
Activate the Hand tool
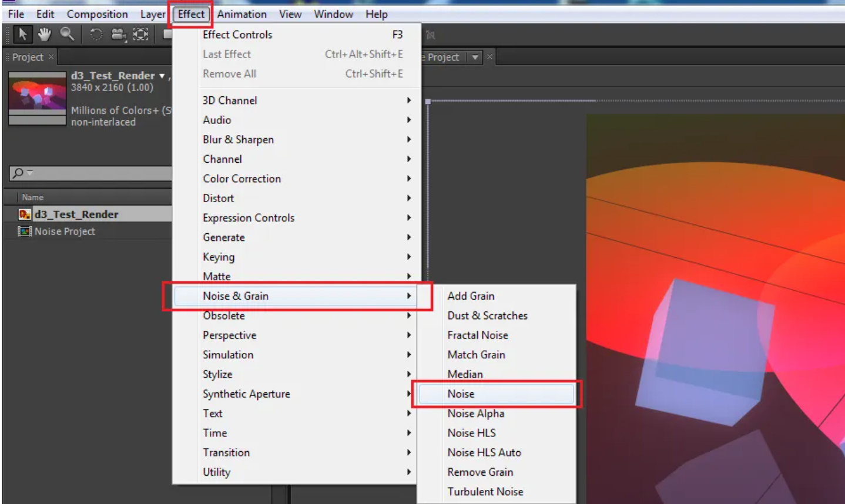click(45, 34)
